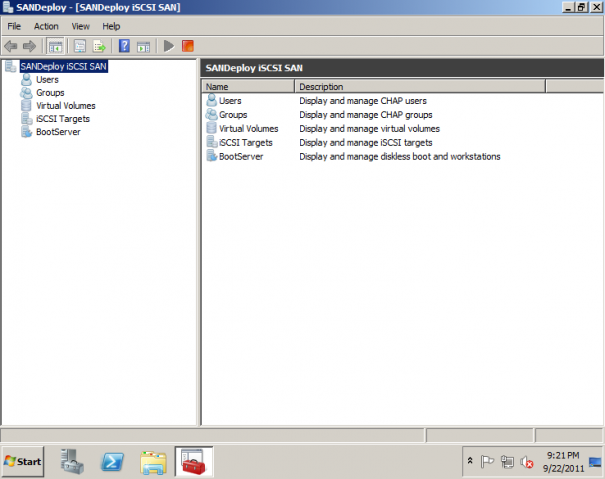Select iSCSI Targets in the left tree
Screen dimensions: 605x479
[x=63, y=119]
